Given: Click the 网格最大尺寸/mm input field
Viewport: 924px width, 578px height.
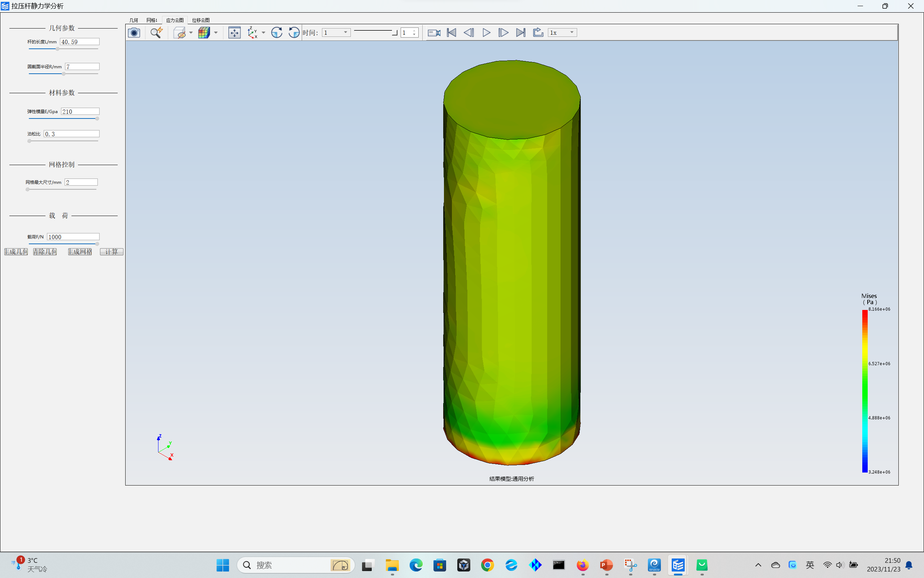Looking at the screenshot, I should 81,182.
